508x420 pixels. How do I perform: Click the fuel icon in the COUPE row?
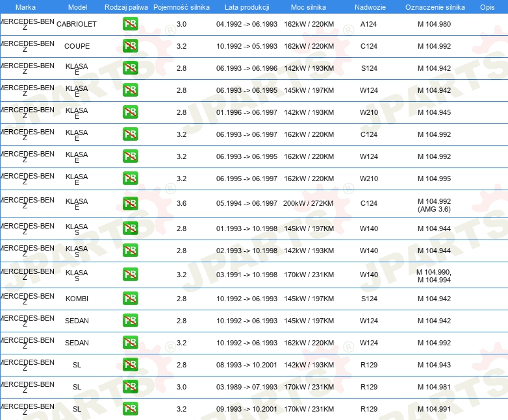click(x=130, y=47)
